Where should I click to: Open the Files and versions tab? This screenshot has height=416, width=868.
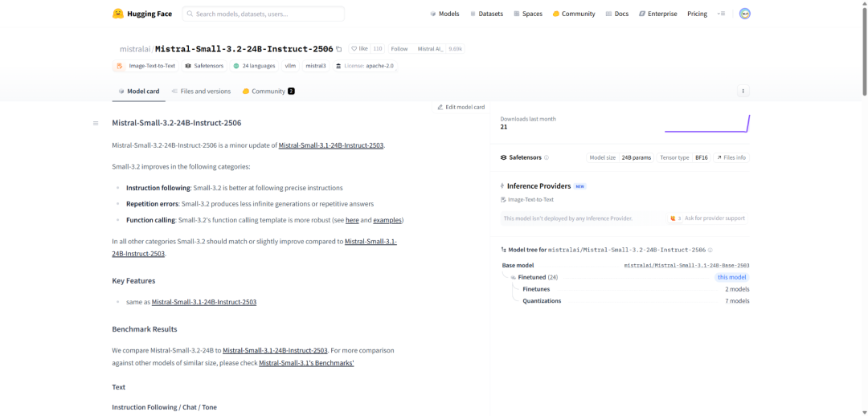tap(201, 92)
